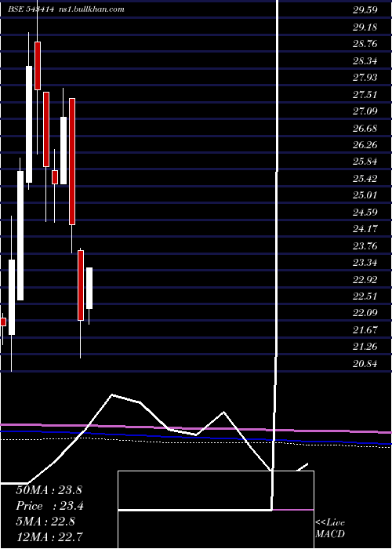This screenshot has height=549, width=392.
Task: Select the 28.76 price axis label
Action: [365, 44]
